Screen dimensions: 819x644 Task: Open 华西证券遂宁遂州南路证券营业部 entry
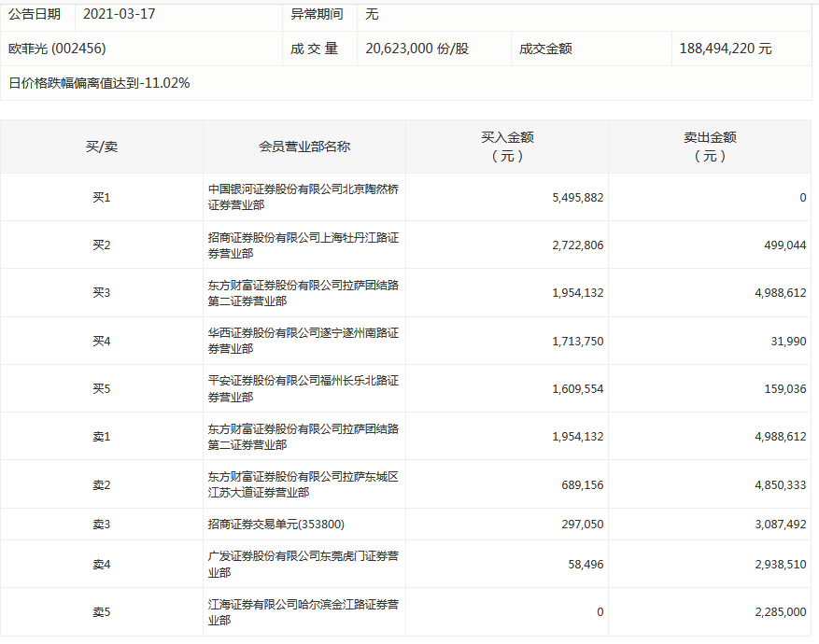pyautogui.click(x=304, y=341)
